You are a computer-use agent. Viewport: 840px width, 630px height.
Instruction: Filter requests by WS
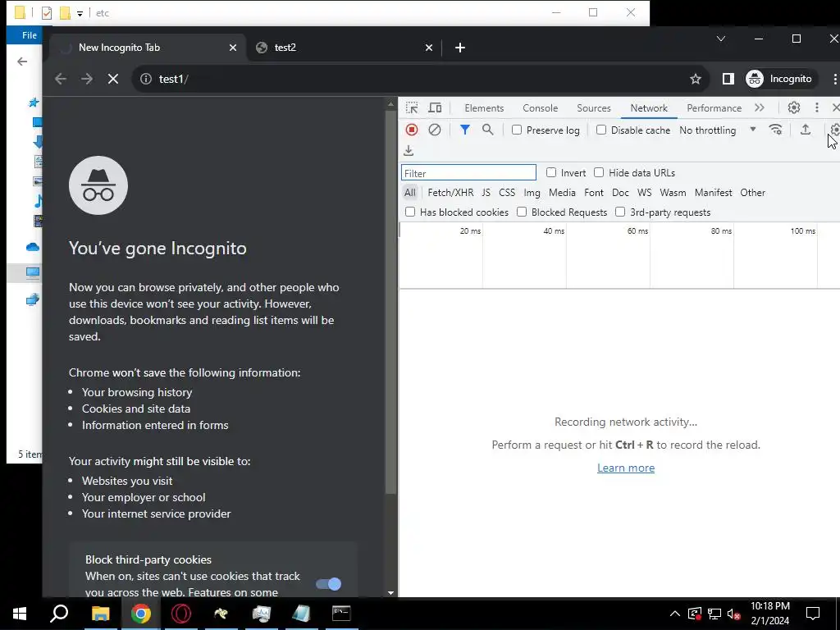pos(645,193)
